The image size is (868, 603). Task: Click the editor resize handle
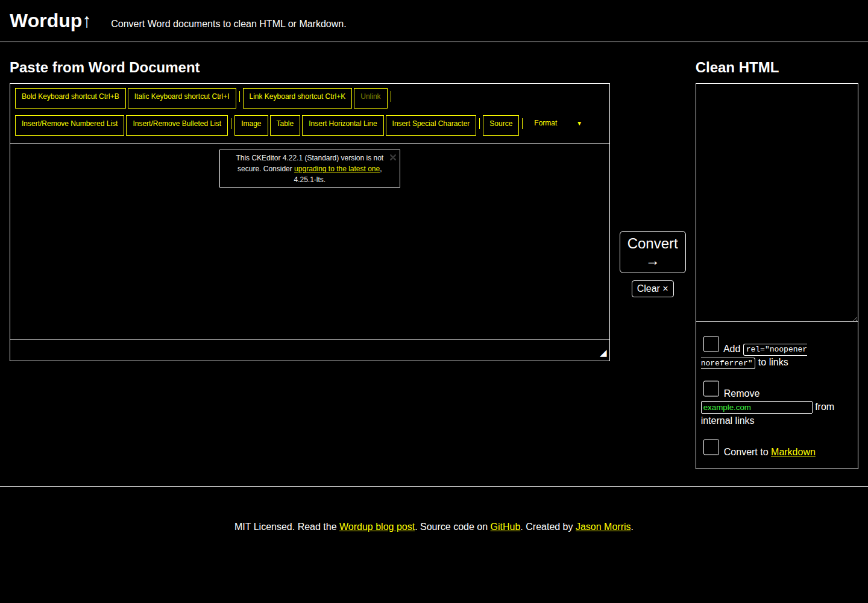coord(603,354)
